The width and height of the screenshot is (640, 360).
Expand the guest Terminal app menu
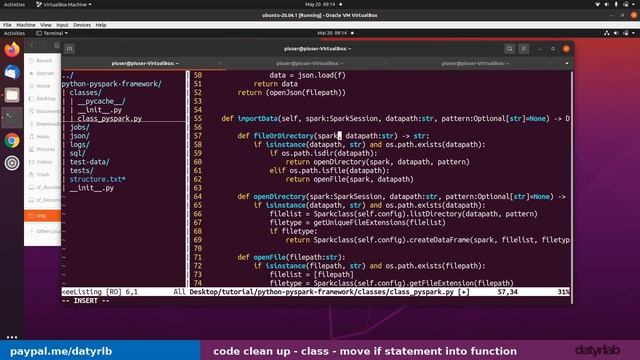point(52,33)
